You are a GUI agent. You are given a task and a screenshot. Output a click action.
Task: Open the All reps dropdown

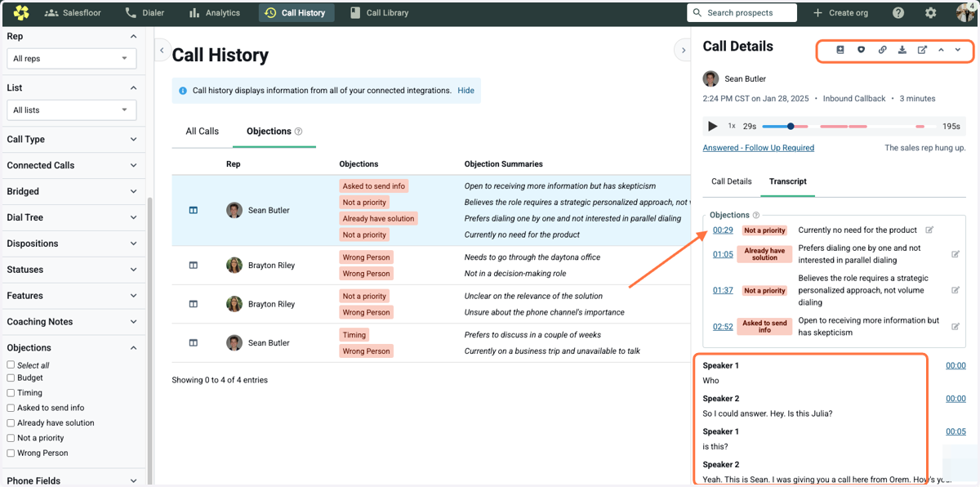tap(72, 59)
